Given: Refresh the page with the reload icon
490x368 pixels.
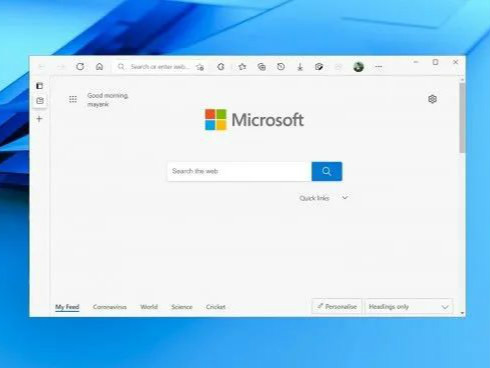Looking at the screenshot, I should point(80,67).
